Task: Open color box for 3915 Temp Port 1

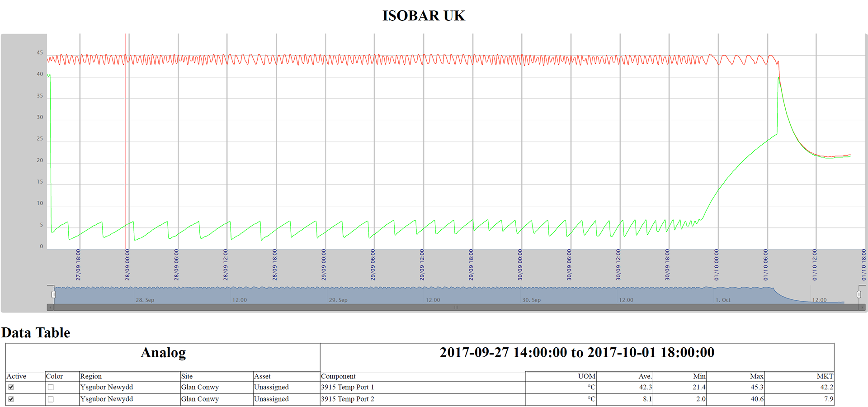Action: point(51,387)
